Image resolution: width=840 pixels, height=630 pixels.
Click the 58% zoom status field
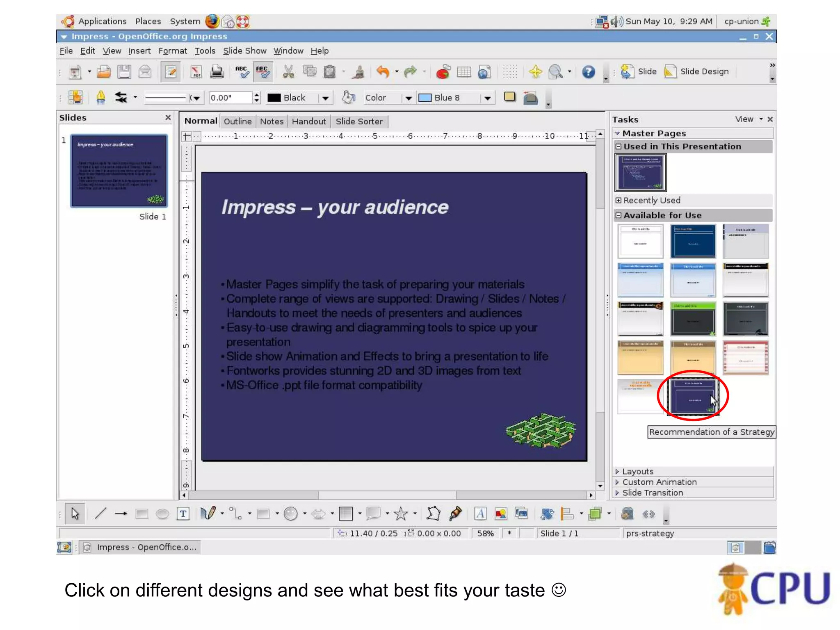coord(486,533)
